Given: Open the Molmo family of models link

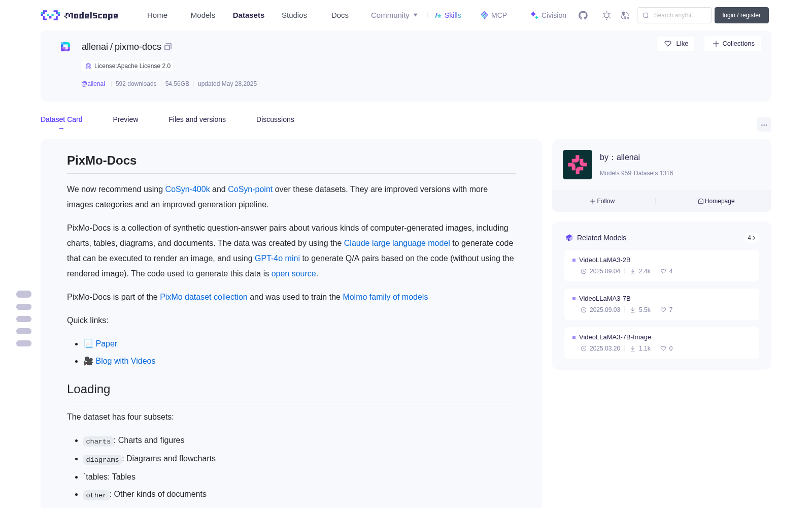Looking at the screenshot, I should pyautogui.click(x=385, y=297).
